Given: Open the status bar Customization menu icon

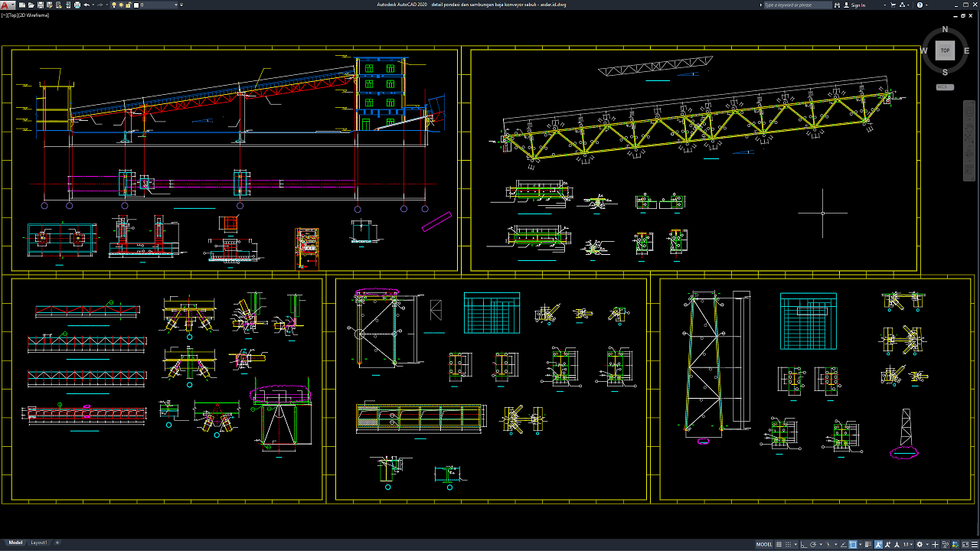Looking at the screenshot, I should click(974, 544).
